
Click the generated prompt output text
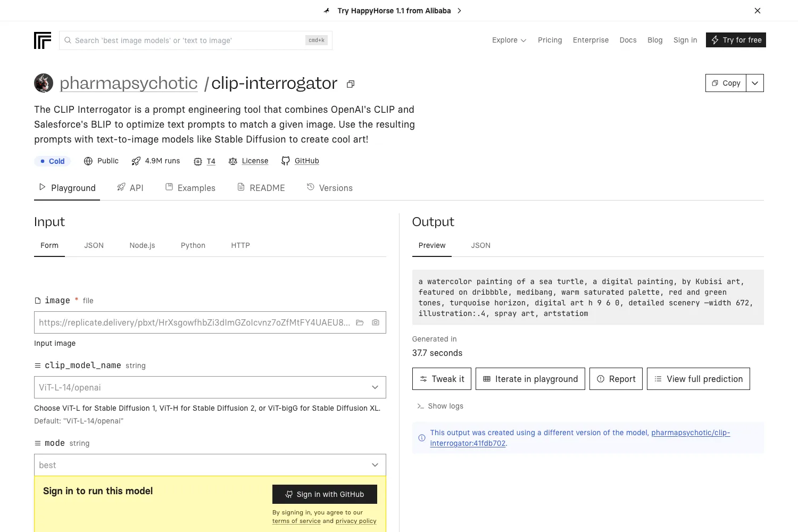(588, 297)
